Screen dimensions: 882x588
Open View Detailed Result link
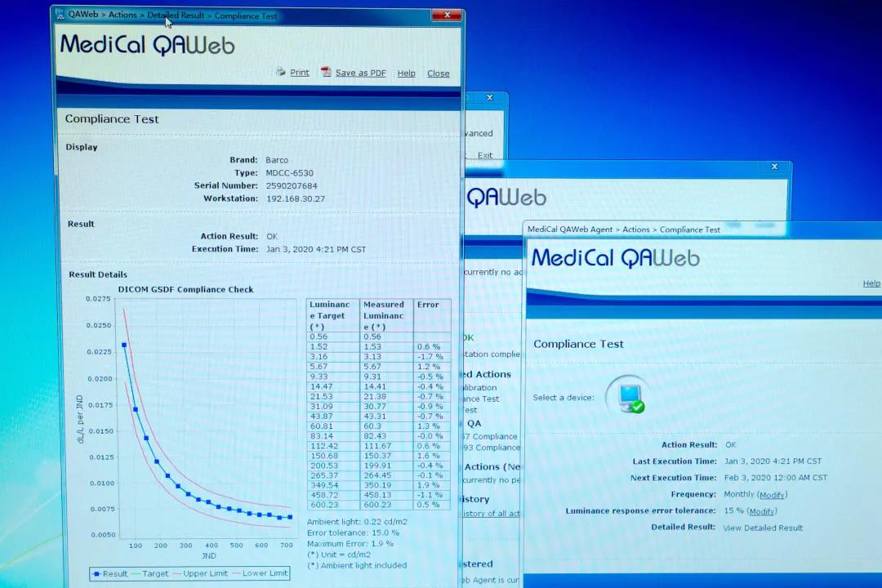[763, 528]
